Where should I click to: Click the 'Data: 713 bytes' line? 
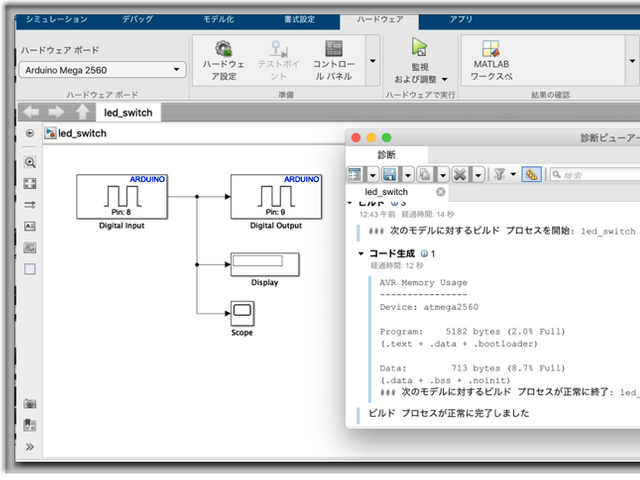tap(472, 368)
